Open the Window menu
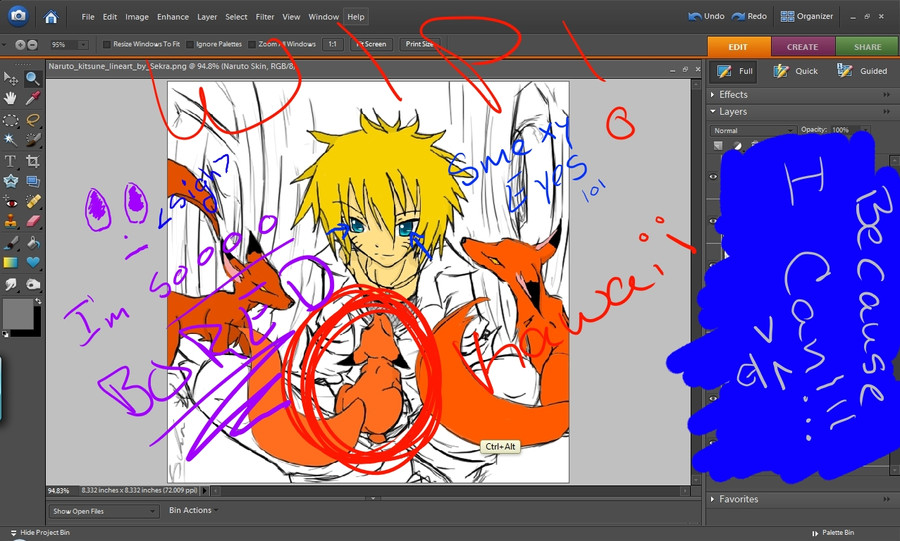The image size is (900, 541). [324, 17]
